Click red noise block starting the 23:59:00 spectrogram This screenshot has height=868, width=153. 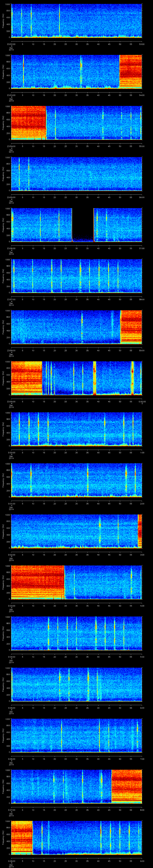coord(26,377)
